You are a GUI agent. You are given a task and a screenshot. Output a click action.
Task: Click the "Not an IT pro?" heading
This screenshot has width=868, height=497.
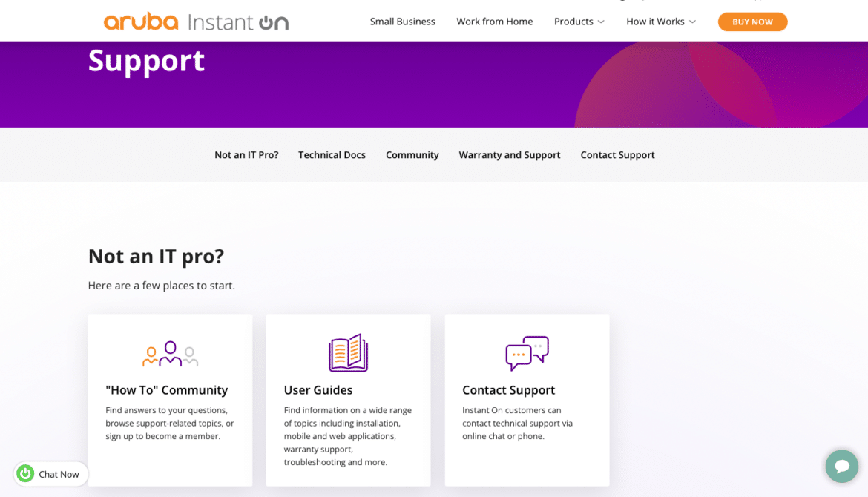156,256
